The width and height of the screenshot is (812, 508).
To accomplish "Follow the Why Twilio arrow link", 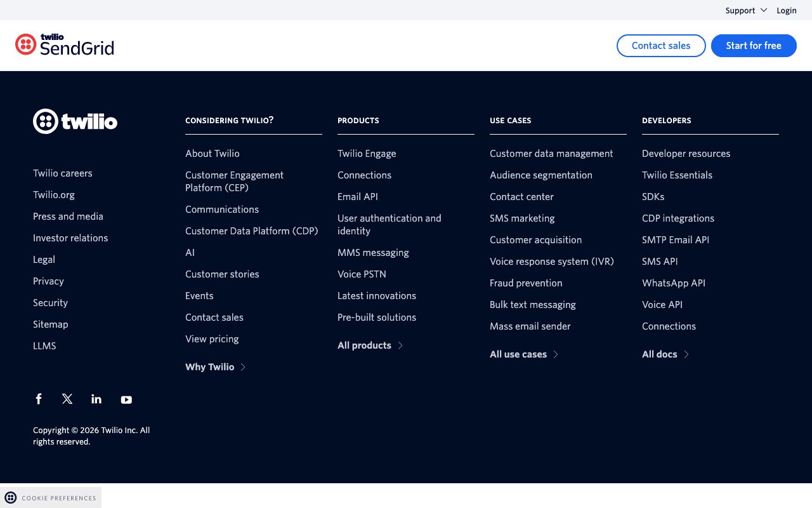I will click(x=215, y=367).
